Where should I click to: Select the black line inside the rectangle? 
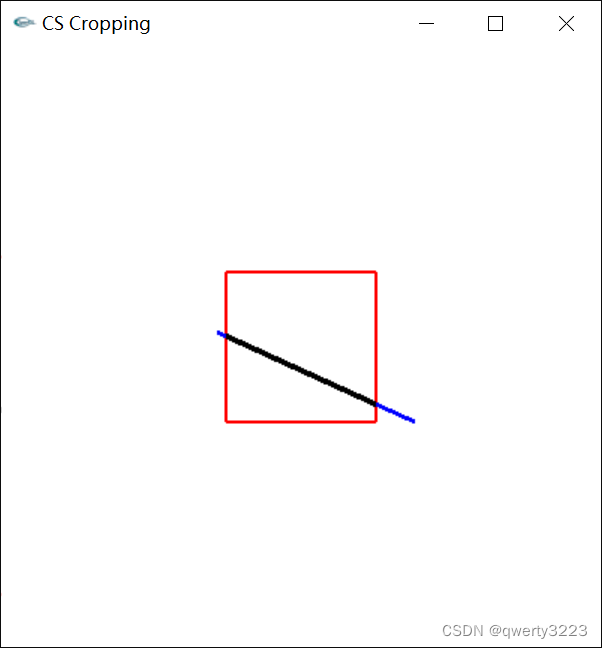(x=301, y=370)
